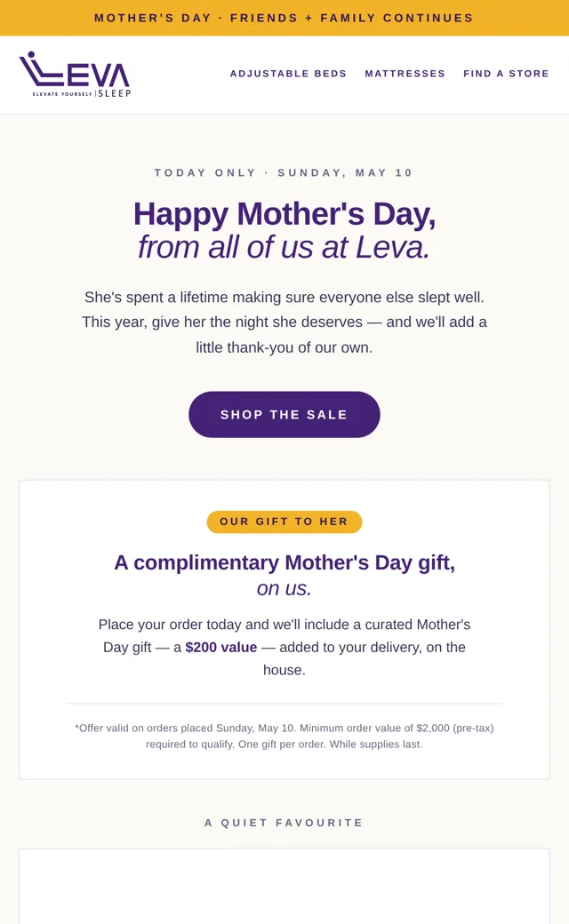569x924 pixels.
Task: Open the Adjustable Beds nav link
Action: tap(288, 74)
